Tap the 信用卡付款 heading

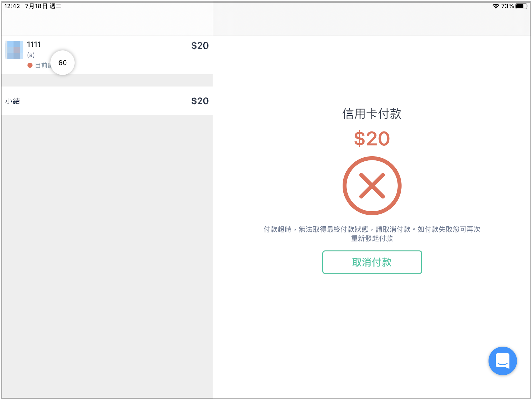click(372, 114)
